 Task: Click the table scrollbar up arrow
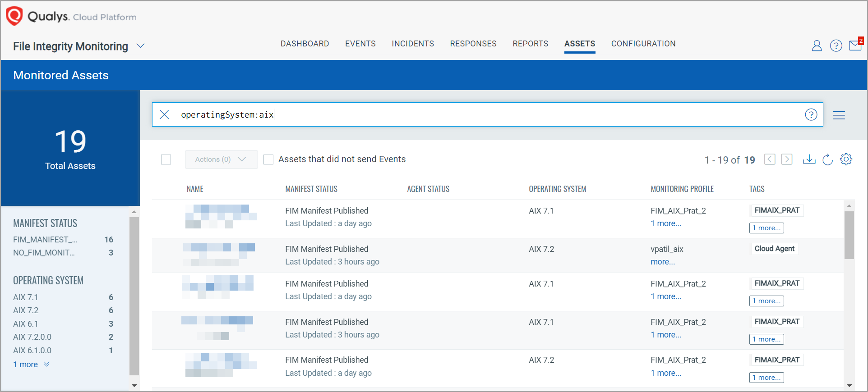850,206
